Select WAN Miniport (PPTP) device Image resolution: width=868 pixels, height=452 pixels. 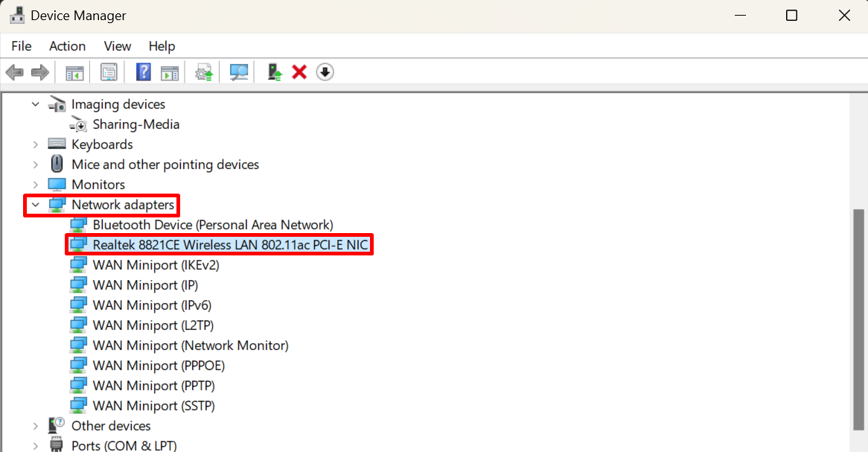click(x=152, y=385)
